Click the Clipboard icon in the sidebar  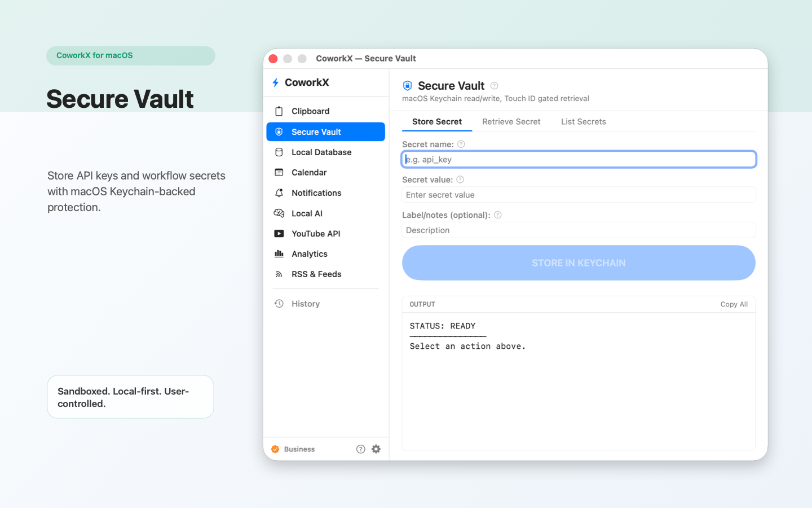coord(279,111)
